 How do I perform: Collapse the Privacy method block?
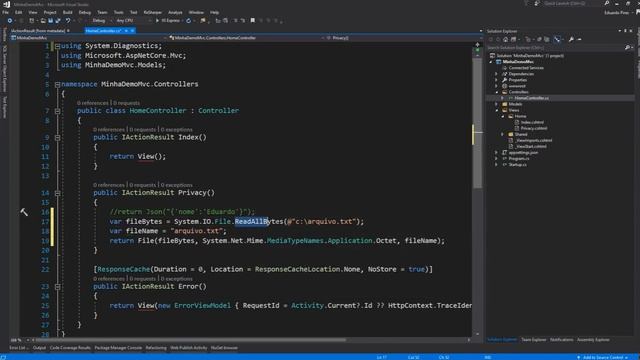pos(58,193)
